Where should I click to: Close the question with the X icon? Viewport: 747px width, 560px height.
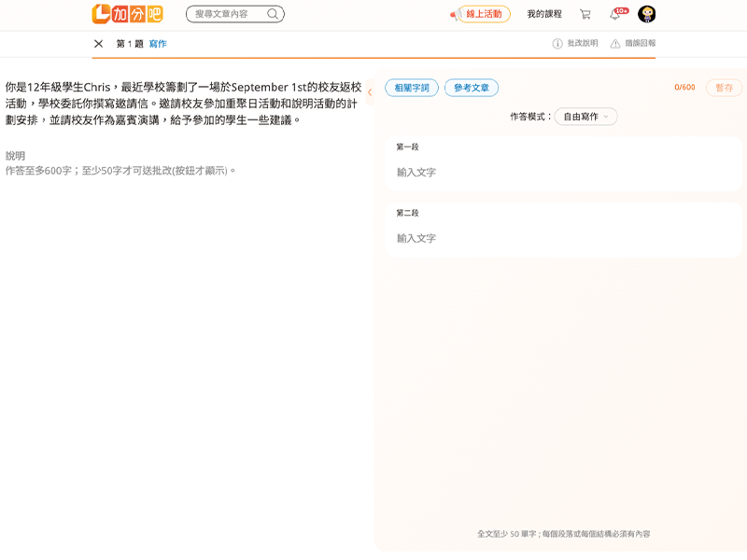click(98, 44)
